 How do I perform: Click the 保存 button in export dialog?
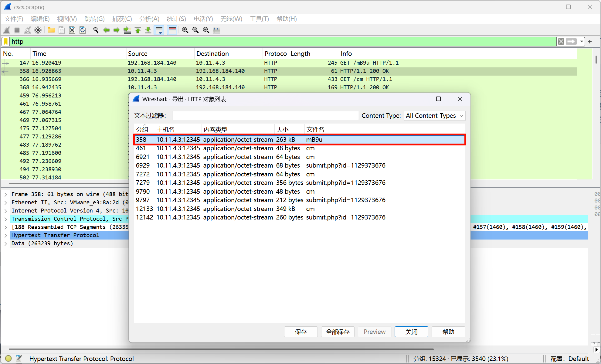click(300, 332)
